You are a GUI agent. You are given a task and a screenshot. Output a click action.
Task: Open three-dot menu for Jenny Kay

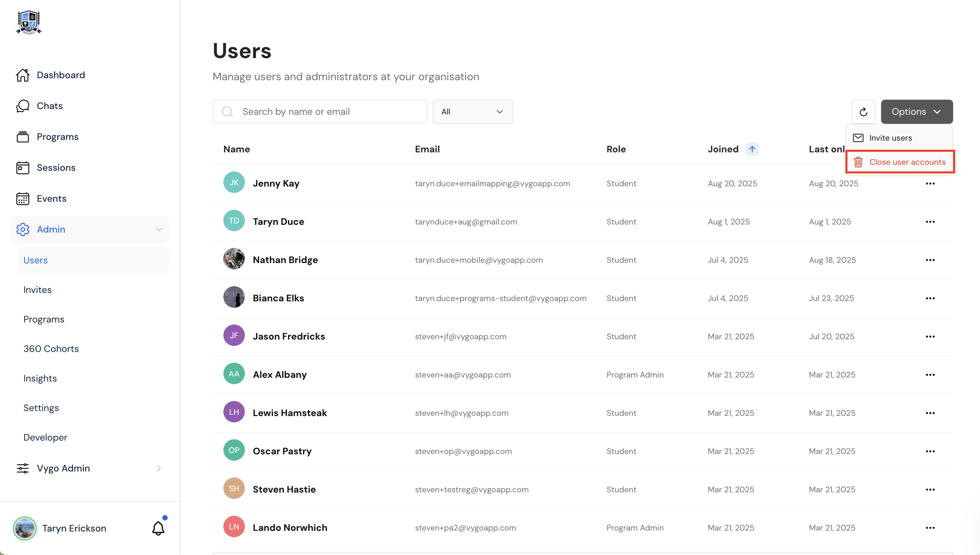pyautogui.click(x=930, y=184)
